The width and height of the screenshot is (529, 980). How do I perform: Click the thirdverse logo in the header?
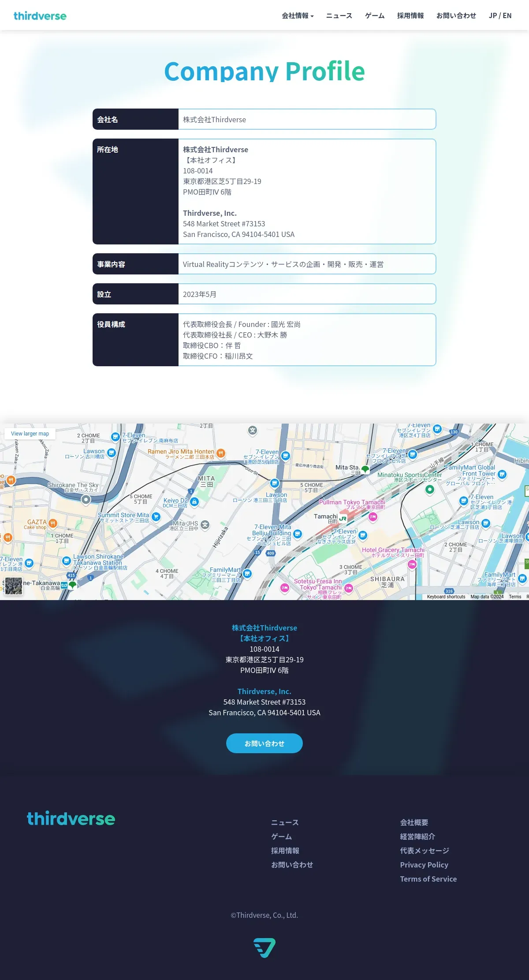coord(40,16)
